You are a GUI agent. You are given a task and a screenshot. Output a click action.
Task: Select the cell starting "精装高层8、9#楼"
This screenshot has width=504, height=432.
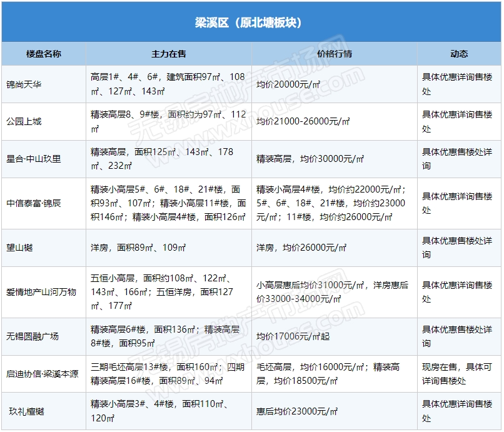point(168,121)
